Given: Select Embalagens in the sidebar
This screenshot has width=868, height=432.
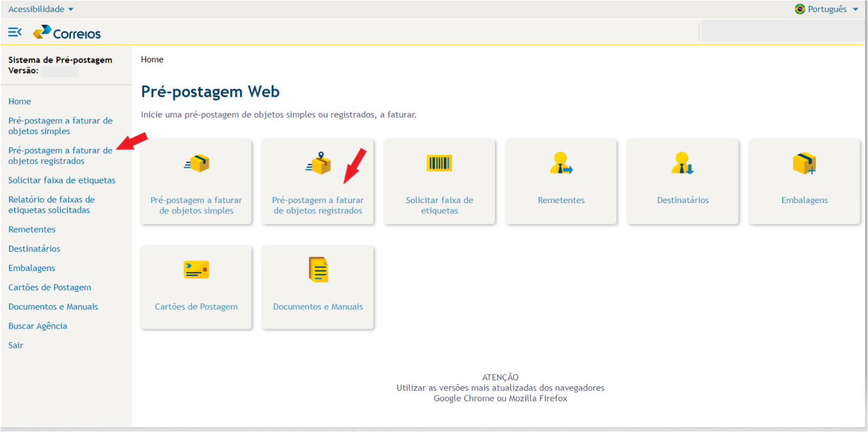Looking at the screenshot, I should pyautogui.click(x=32, y=268).
